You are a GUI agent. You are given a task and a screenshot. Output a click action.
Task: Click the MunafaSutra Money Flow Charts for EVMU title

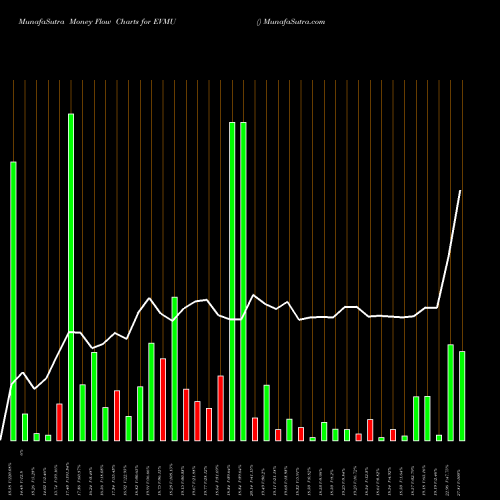[x=97, y=22]
